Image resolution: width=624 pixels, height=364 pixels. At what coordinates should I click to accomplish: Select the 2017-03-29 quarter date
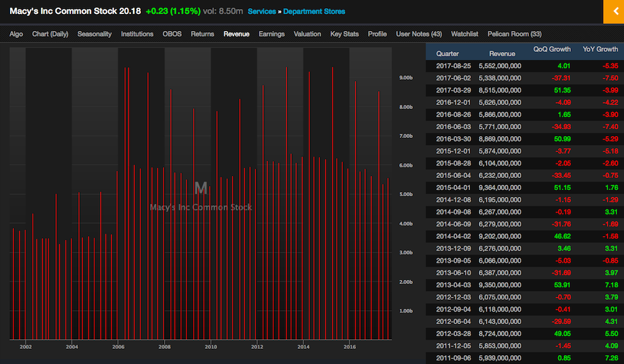(454, 91)
